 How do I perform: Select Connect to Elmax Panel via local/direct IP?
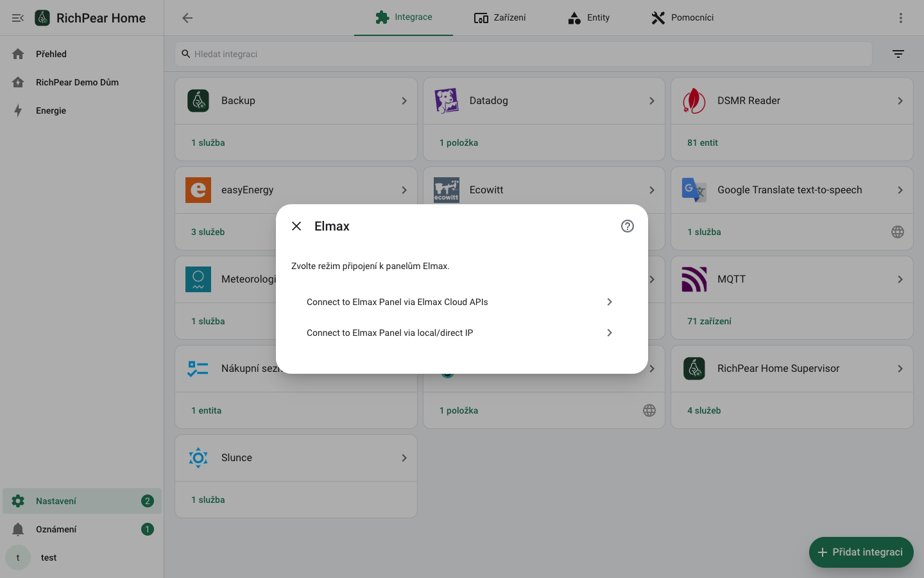[x=462, y=333]
